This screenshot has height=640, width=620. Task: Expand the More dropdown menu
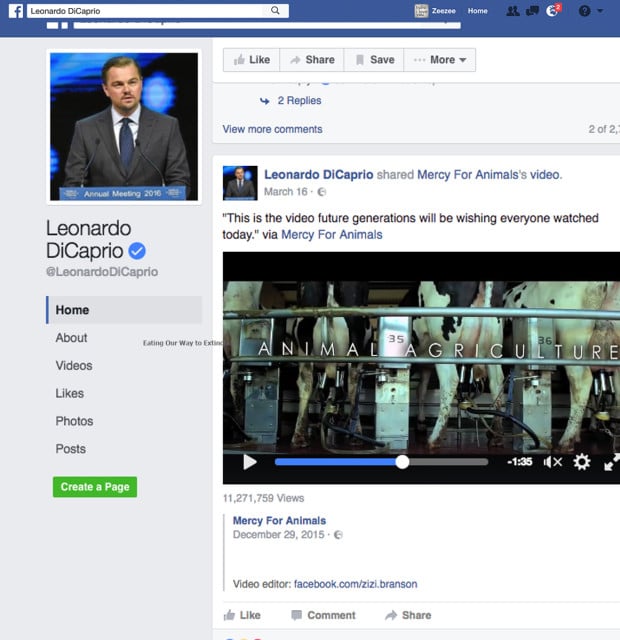click(440, 60)
